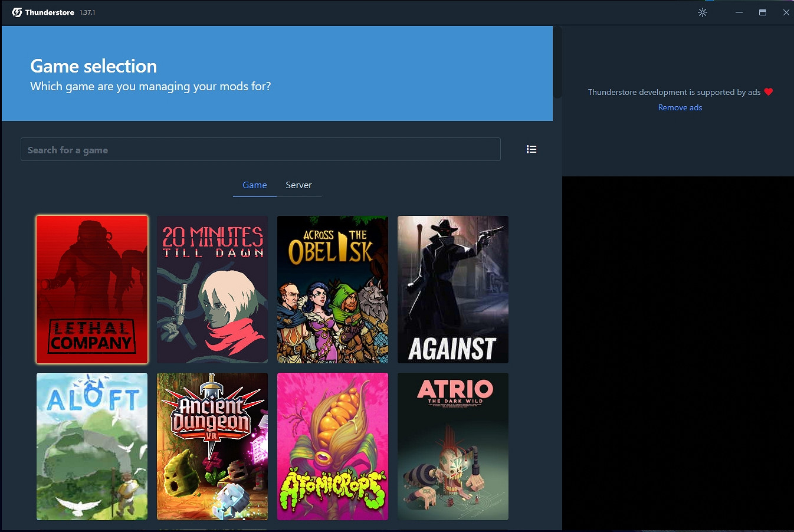Select Ancient Dungeon VR game cover
The height and width of the screenshot is (532, 794).
212,446
